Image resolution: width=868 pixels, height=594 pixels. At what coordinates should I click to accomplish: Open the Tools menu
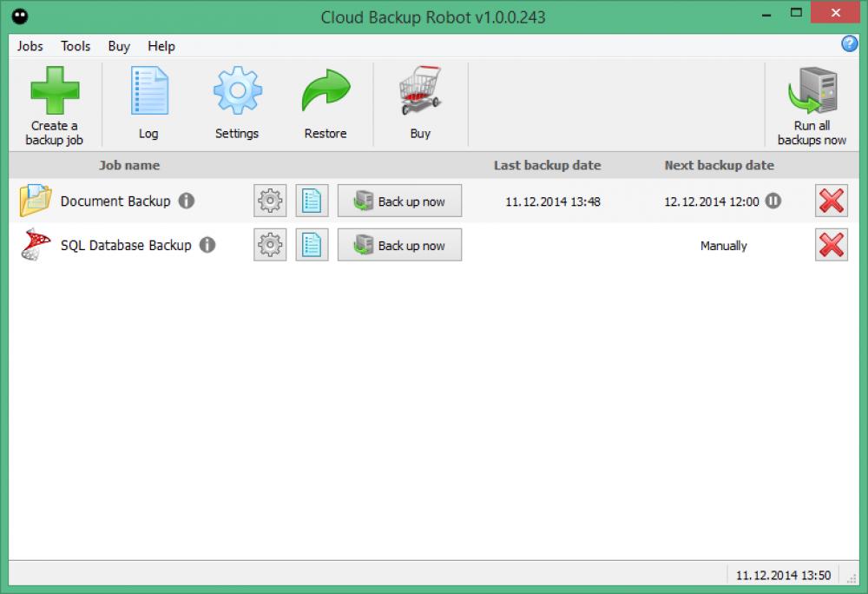pos(75,46)
